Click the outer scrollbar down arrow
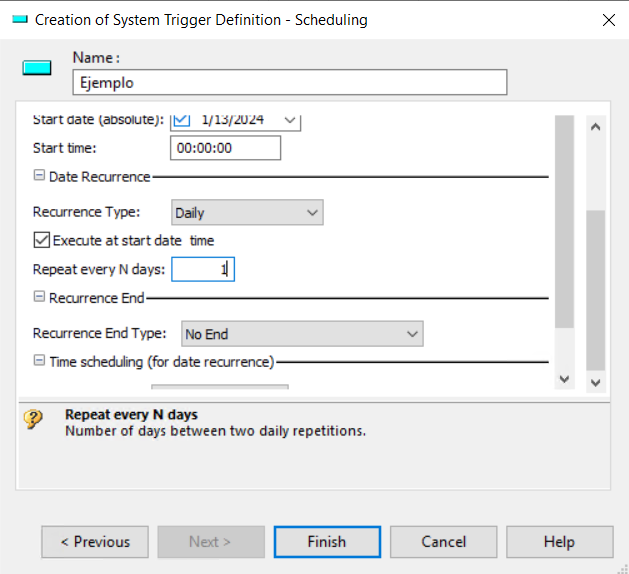Screen dimensions: 629x574 596,382
